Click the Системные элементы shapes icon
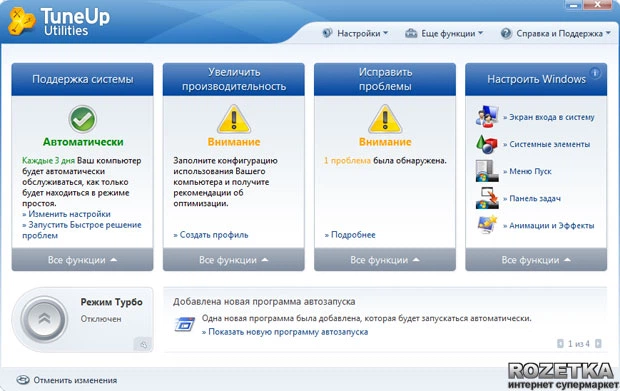Screen dimensions: 620x391 [x=487, y=144]
